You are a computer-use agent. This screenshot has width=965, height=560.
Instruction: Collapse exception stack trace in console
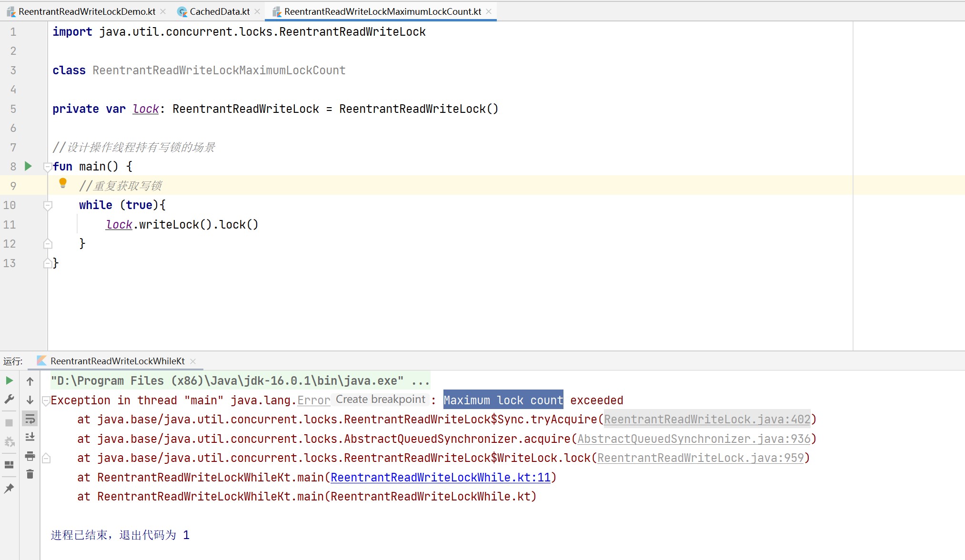point(46,401)
